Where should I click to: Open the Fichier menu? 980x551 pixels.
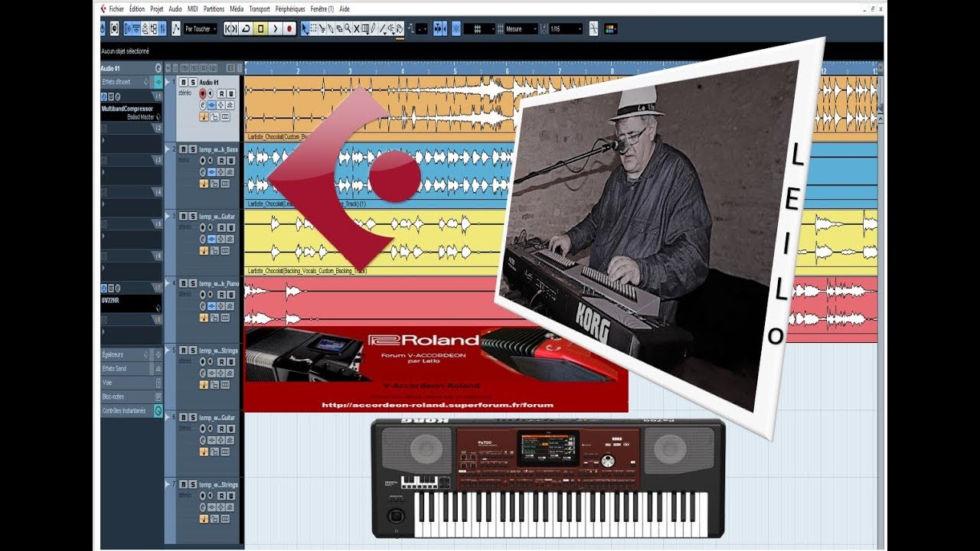[x=116, y=9]
